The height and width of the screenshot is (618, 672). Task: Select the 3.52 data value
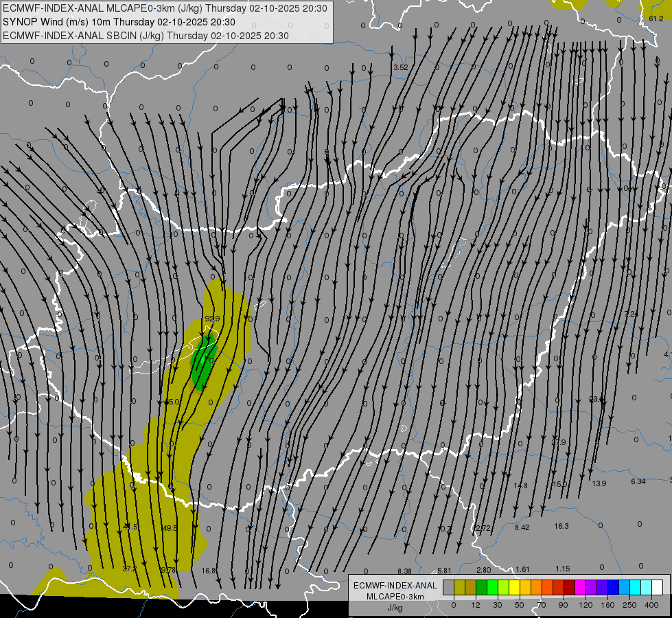pyautogui.click(x=401, y=67)
